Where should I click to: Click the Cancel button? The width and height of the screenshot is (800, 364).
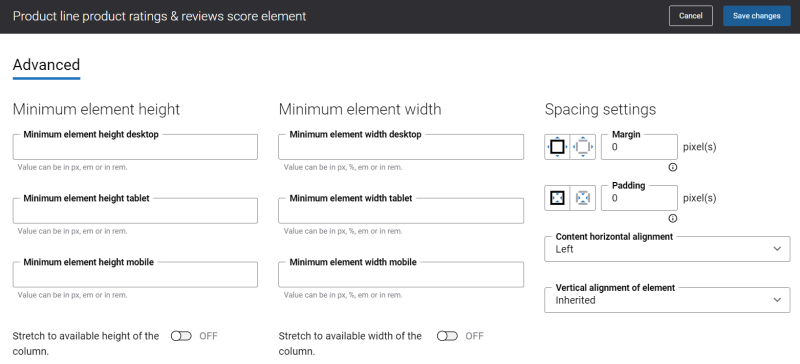point(691,16)
